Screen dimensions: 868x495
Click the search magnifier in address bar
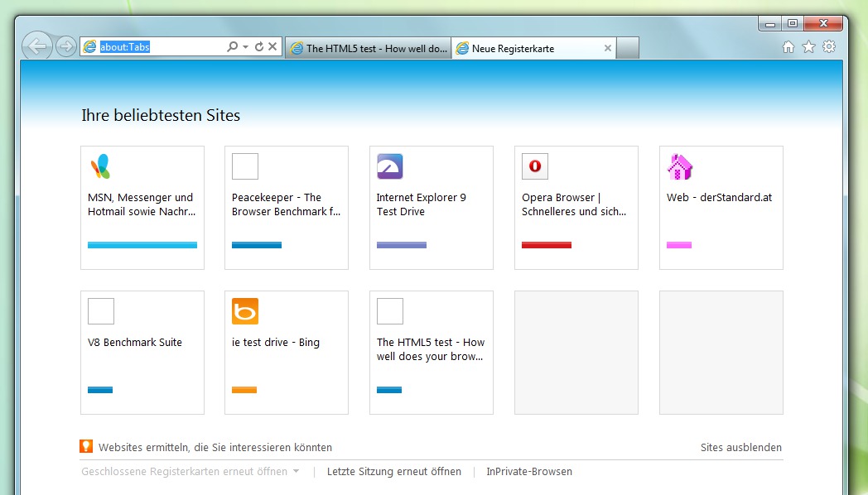[x=233, y=47]
